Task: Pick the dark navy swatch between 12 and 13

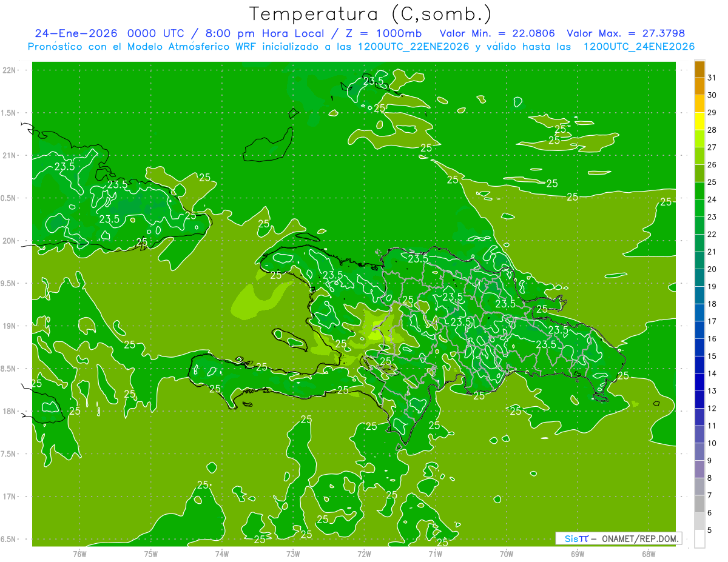Action: (699, 400)
